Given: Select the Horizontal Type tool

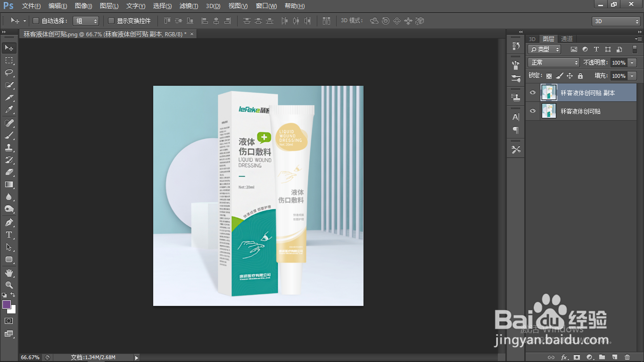Looking at the screenshot, I should coord(9,234).
